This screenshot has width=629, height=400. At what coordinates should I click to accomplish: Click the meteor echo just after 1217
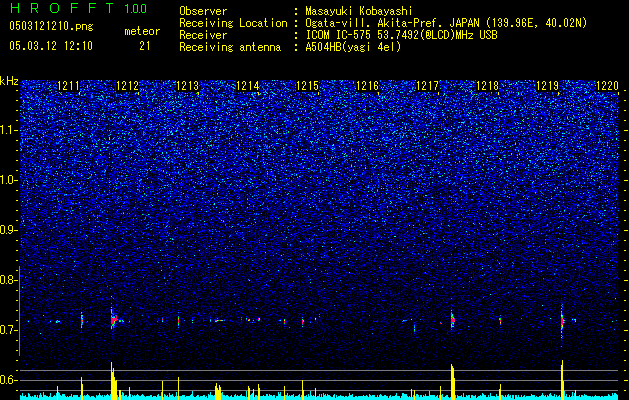(x=452, y=320)
